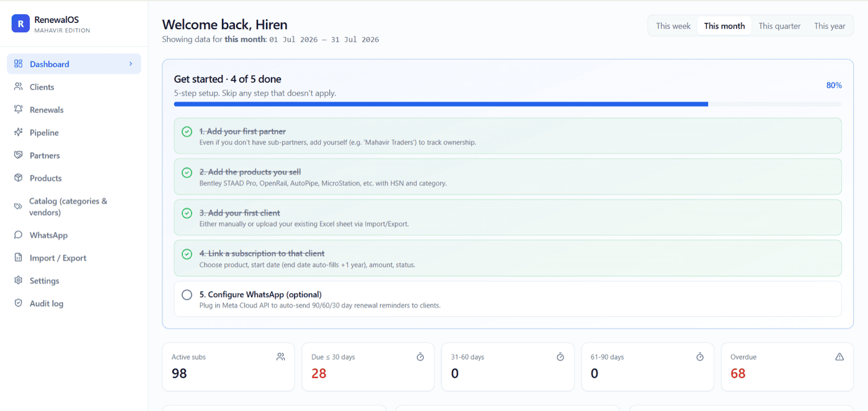Click the Dashboard grid icon in sidebar
Image resolution: width=868 pixels, height=411 pixels.
point(18,64)
